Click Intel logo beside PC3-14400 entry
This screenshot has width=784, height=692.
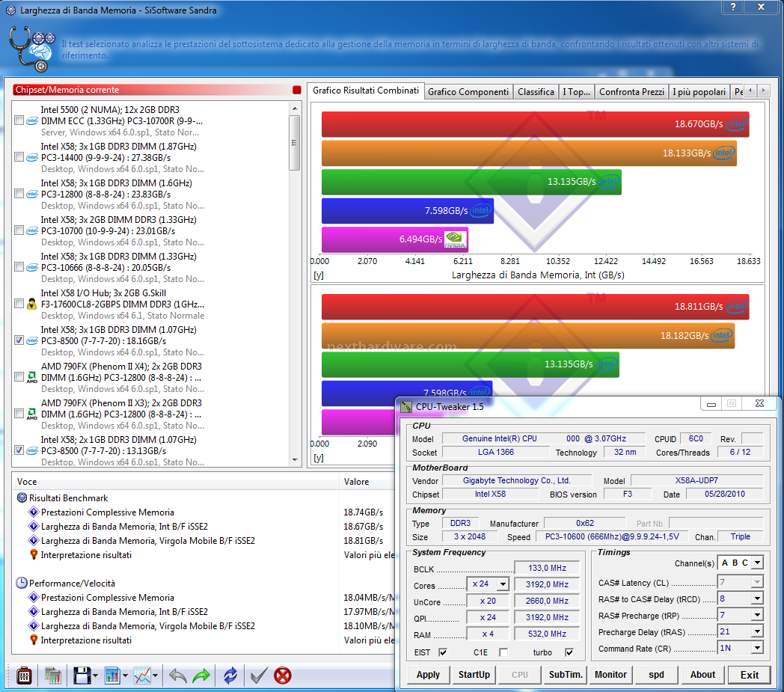click(x=32, y=158)
